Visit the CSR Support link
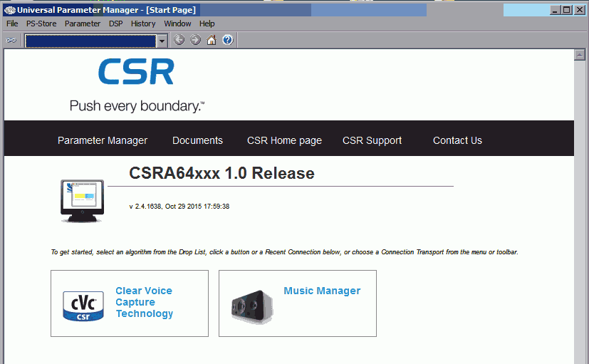This screenshot has height=364, width=589. 372,140
